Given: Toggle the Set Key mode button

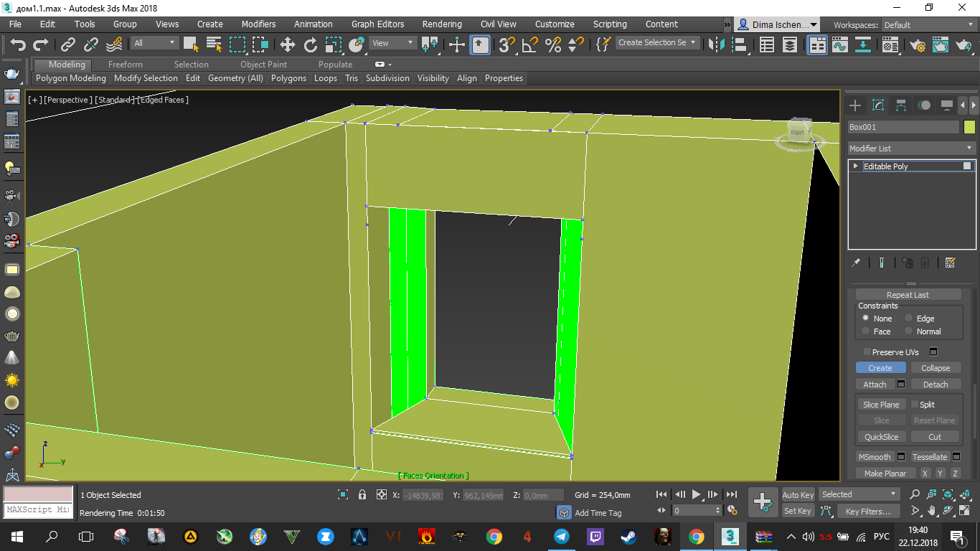Looking at the screenshot, I should point(798,511).
